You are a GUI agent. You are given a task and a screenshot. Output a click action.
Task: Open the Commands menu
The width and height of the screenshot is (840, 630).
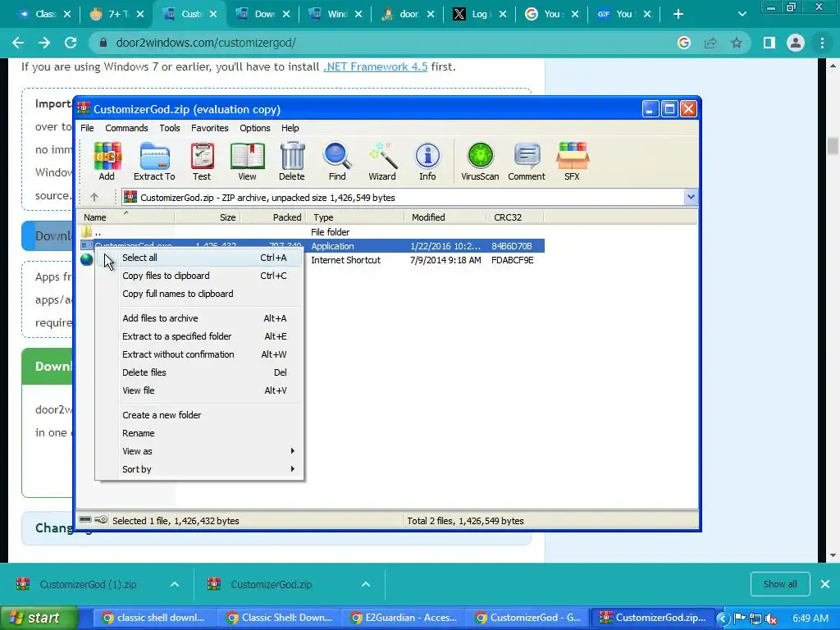pyautogui.click(x=126, y=128)
